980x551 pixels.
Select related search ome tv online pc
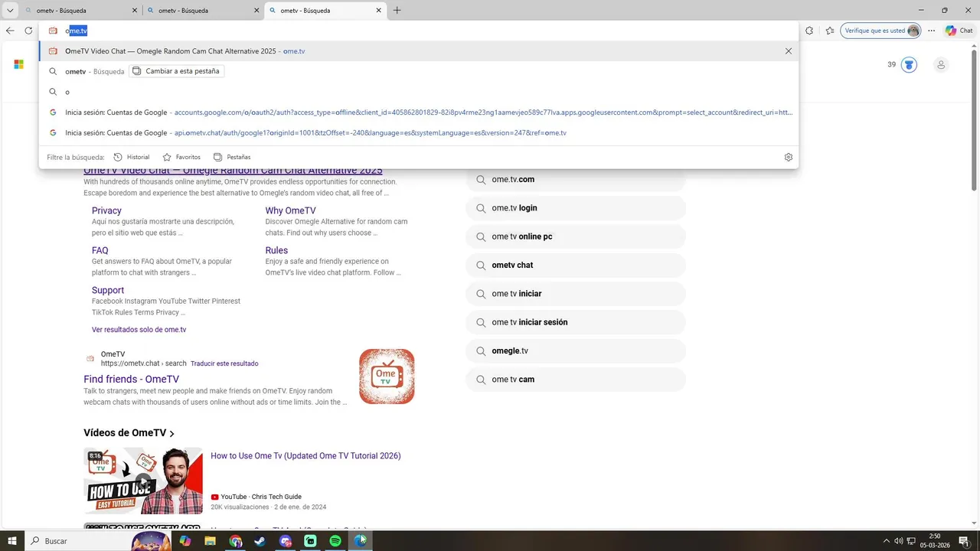576,236
